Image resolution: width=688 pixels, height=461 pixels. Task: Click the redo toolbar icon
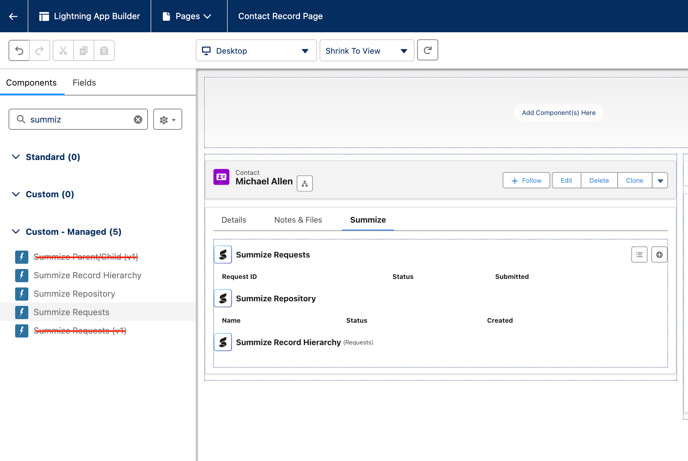pos(40,51)
